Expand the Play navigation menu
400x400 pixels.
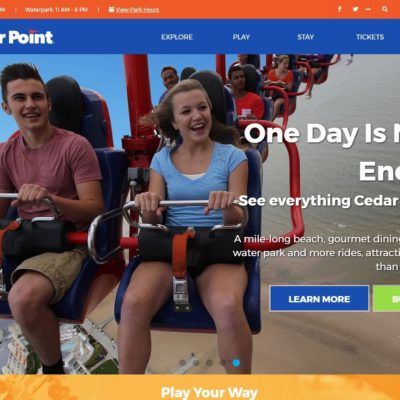click(x=241, y=37)
